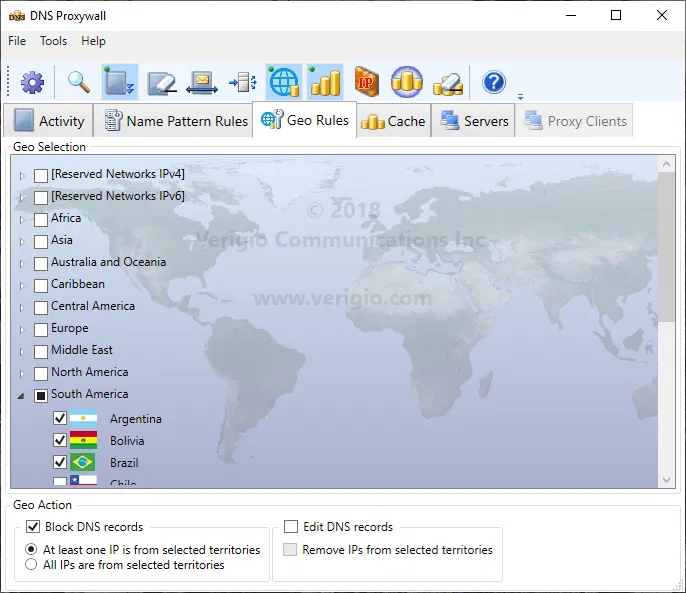Check the Australia and Oceania checkbox
Screen dimensions: 686x593
(41, 263)
